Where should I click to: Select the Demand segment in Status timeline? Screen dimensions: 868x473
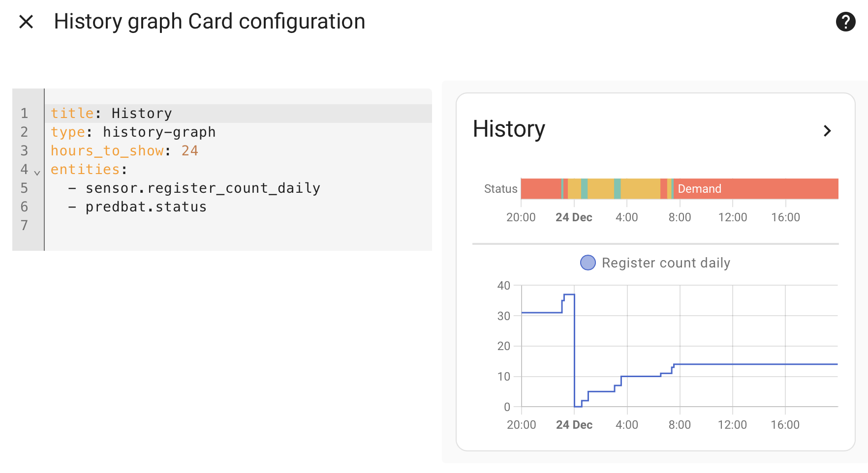coord(756,189)
